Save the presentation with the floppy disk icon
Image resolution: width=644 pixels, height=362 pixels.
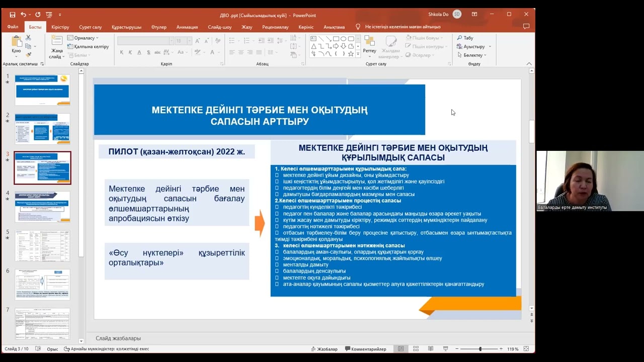(13, 15)
